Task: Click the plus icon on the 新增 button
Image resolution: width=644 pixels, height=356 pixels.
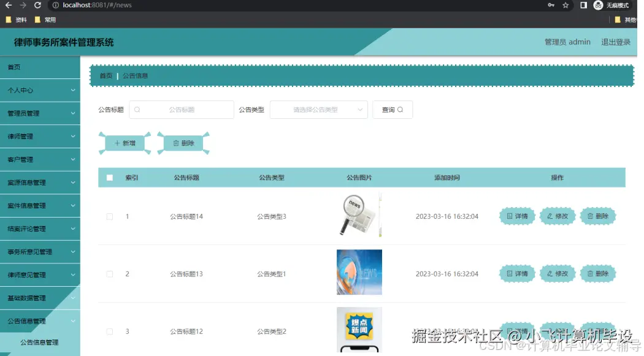Action: 117,143
